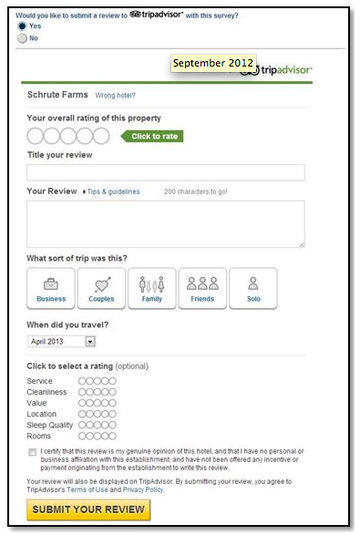The width and height of the screenshot is (360, 535).
Task: Open the Terms of Use link
Action: pos(87,490)
